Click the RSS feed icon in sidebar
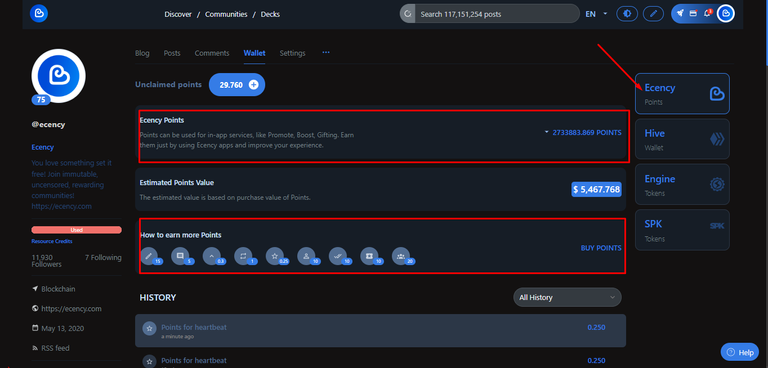 pyautogui.click(x=35, y=348)
